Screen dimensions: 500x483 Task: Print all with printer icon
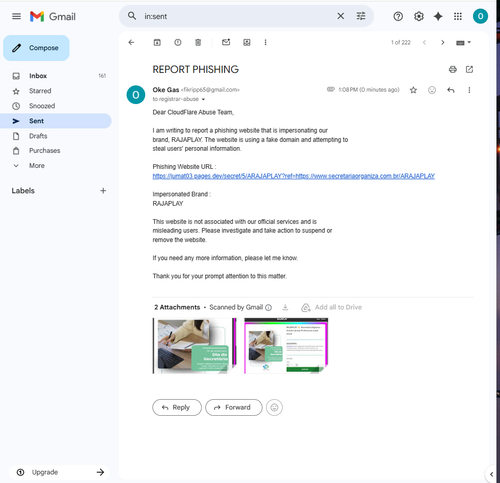453,69
